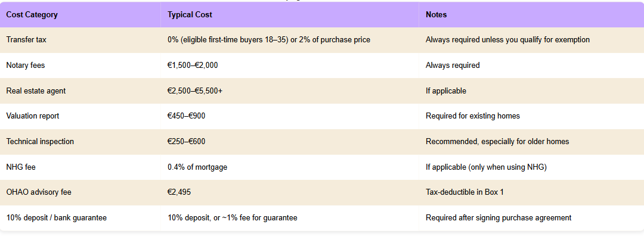Select the Transfer tax row label
Image resolution: width=644 pixels, height=240 pixels.
26,40
